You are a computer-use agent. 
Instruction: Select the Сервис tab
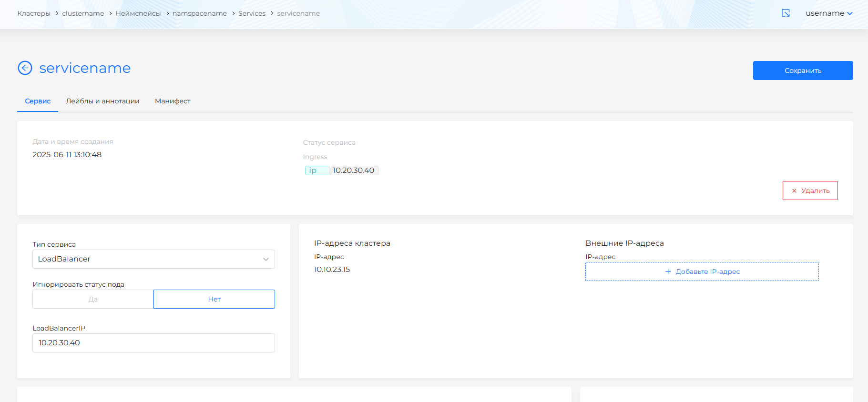point(38,101)
